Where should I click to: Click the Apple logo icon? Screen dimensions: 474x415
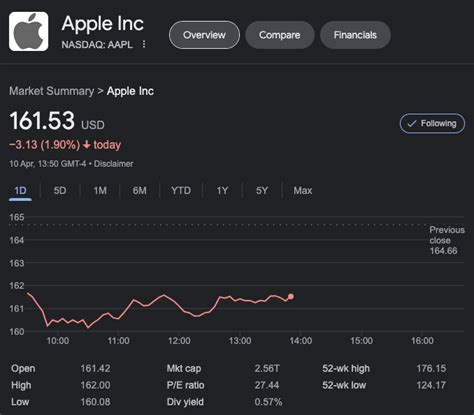click(29, 31)
